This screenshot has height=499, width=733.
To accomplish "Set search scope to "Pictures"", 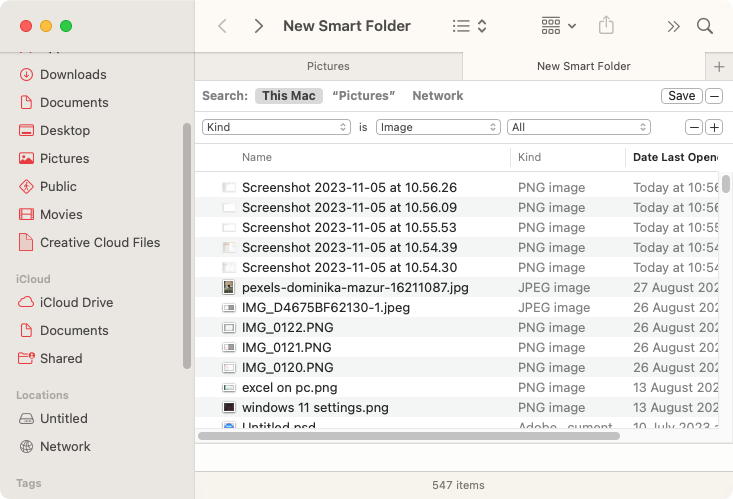I will (364, 96).
